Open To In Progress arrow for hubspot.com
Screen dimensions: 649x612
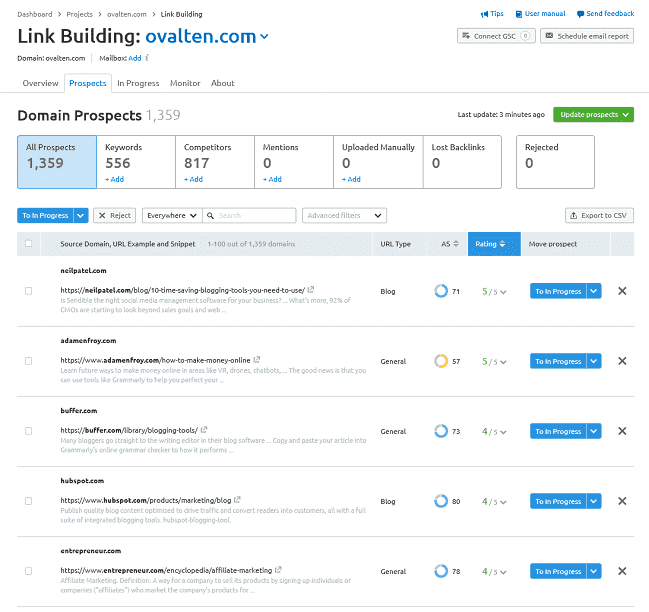tap(594, 501)
